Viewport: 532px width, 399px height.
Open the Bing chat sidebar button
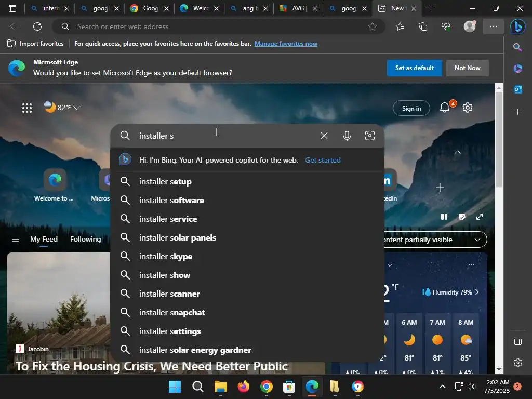pos(518,26)
